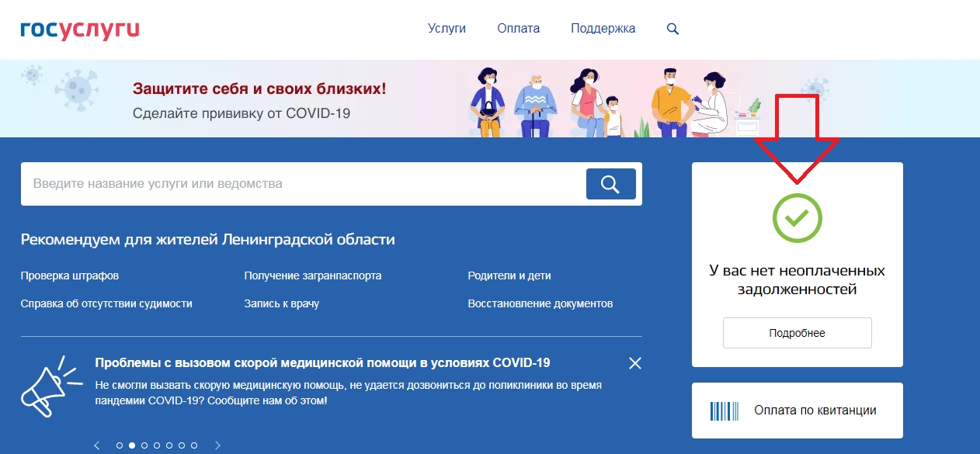Click the barcode icon for receipt payment
This screenshot has height=454, width=980.
click(x=724, y=411)
